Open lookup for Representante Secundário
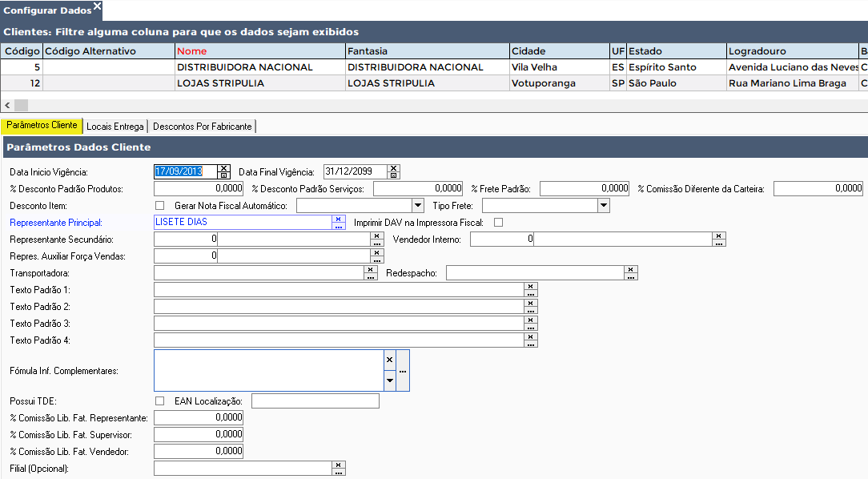The height and width of the screenshot is (479, 868). pos(377,243)
